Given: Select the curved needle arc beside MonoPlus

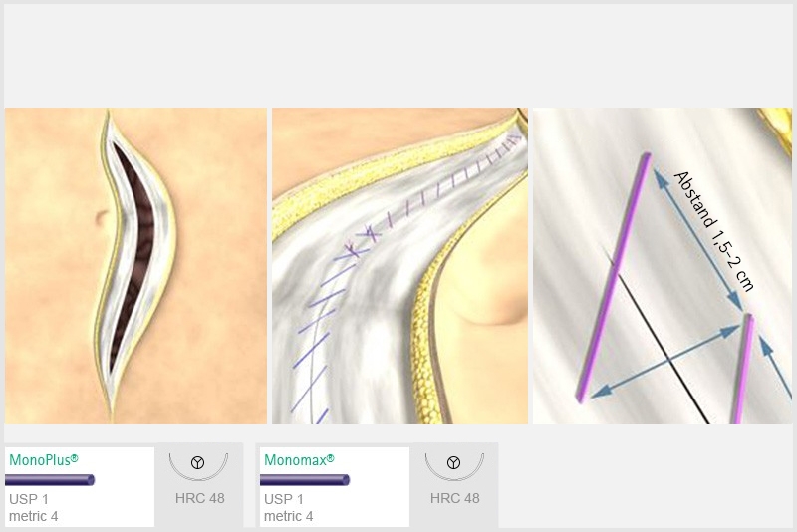Looking at the screenshot, I should click(x=198, y=466).
